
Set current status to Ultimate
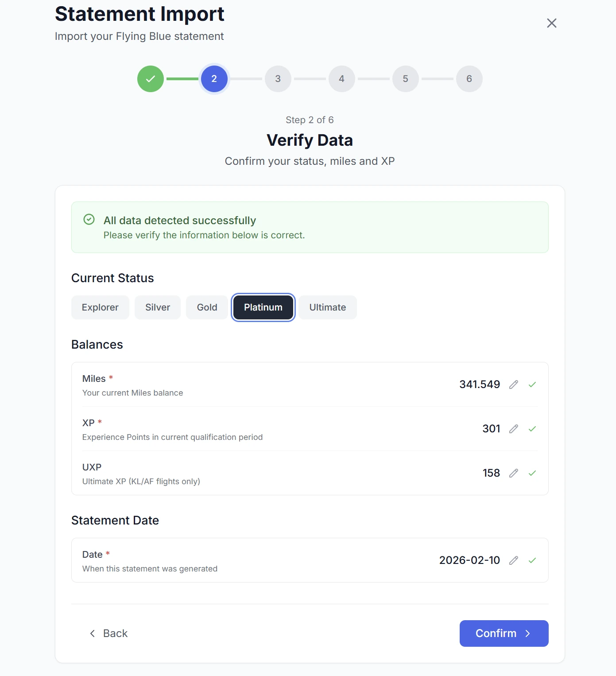328,307
